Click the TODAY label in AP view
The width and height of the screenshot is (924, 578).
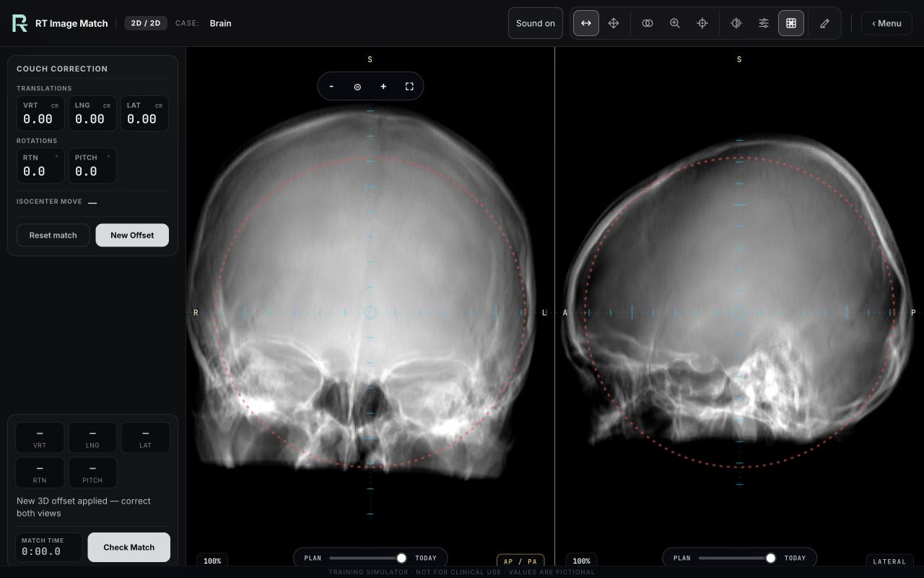coord(426,558)
